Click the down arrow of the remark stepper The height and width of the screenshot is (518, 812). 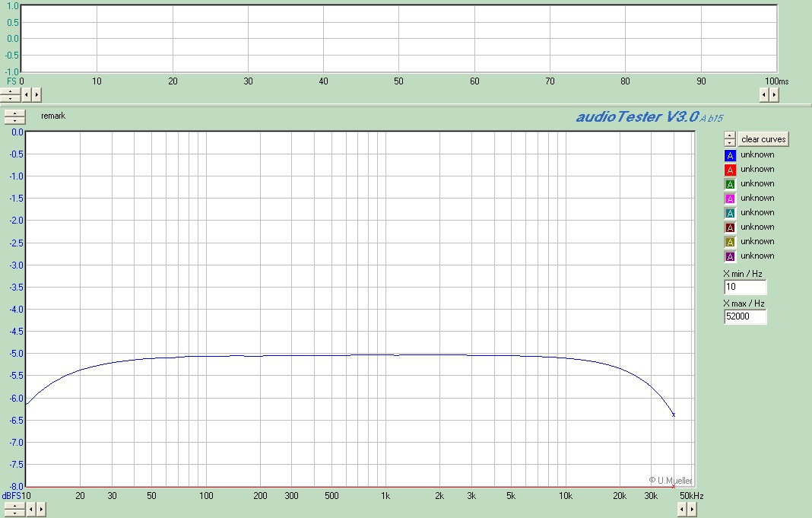[15, 121]
